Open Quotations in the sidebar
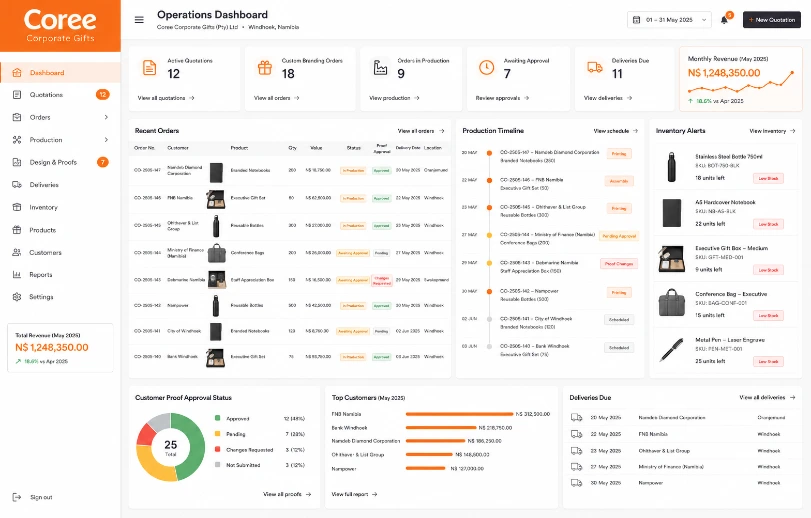Screen dimensions: 811x518 tap(60, 95)
